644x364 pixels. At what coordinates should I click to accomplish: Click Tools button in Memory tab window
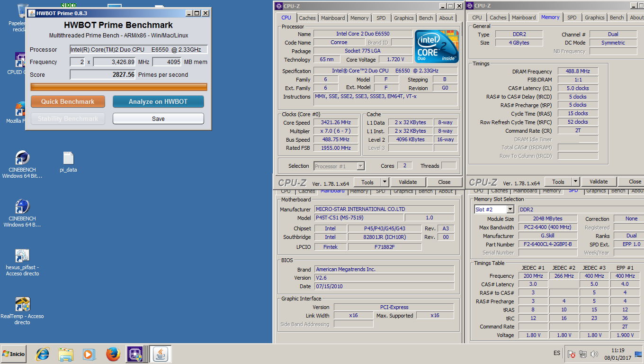558,182
